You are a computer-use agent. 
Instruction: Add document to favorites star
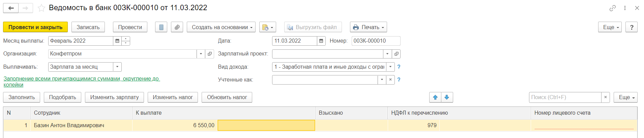point(41,8)
